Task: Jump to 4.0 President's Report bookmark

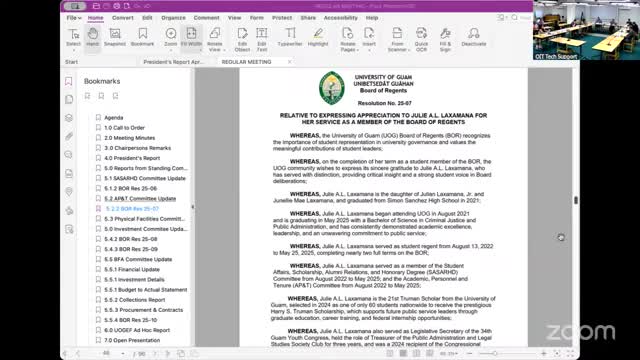Action: [x=132, y=158]
